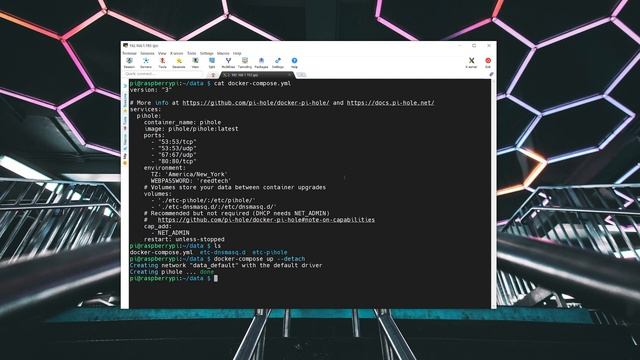Open the Tools menu in menu bar

(x=191, y=53)
